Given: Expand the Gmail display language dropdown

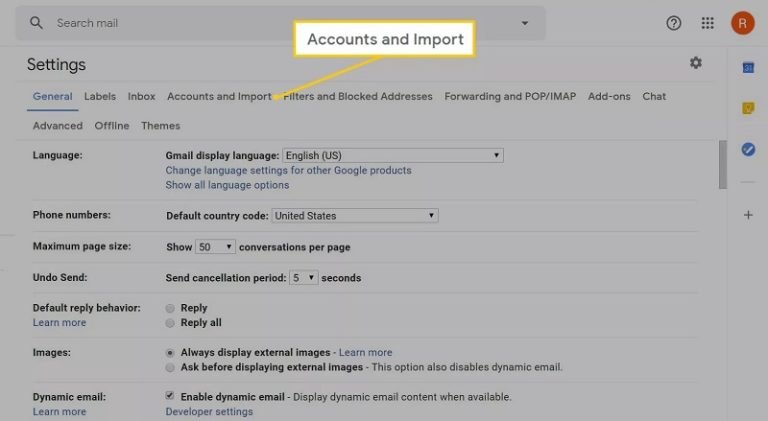Looking at the screenshot, I should click(x=392, y=156).
